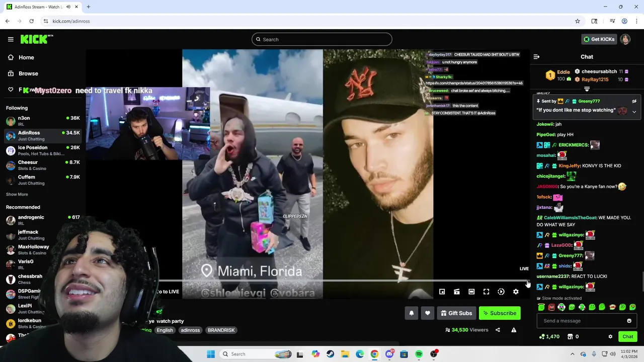Image resolution: width=644 pixels, height=362 pixels.
Task: Click username username2237 in chat
Action: point(553,277)
